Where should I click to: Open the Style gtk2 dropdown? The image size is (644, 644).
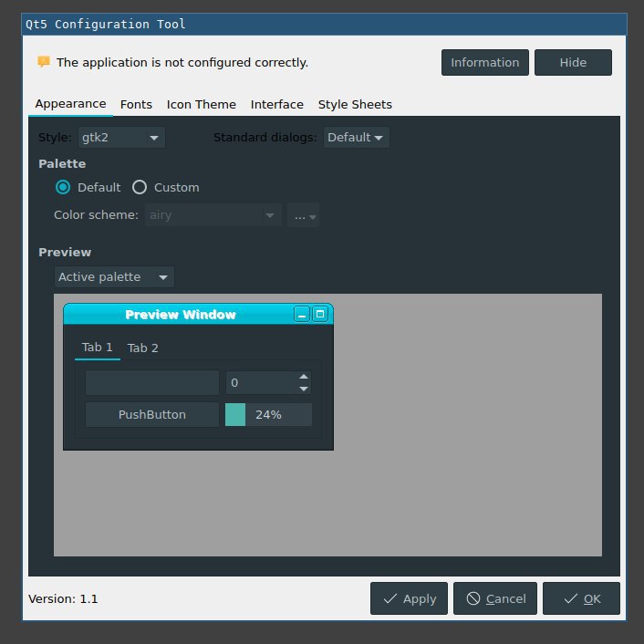121,137
